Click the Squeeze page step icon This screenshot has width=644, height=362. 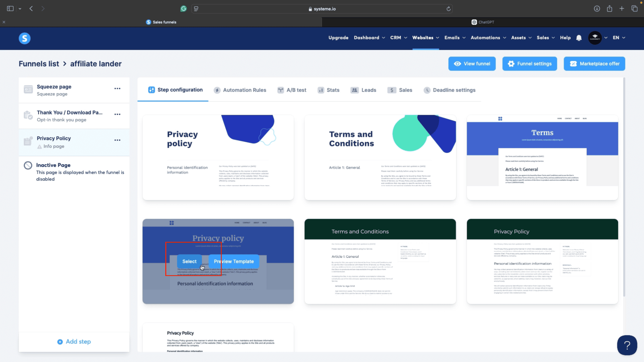28,89
